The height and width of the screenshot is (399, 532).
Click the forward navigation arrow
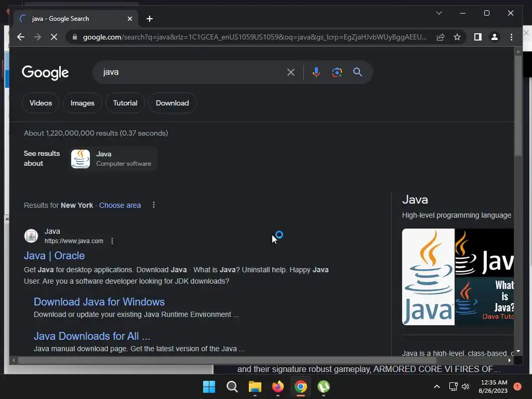(37, 37)
